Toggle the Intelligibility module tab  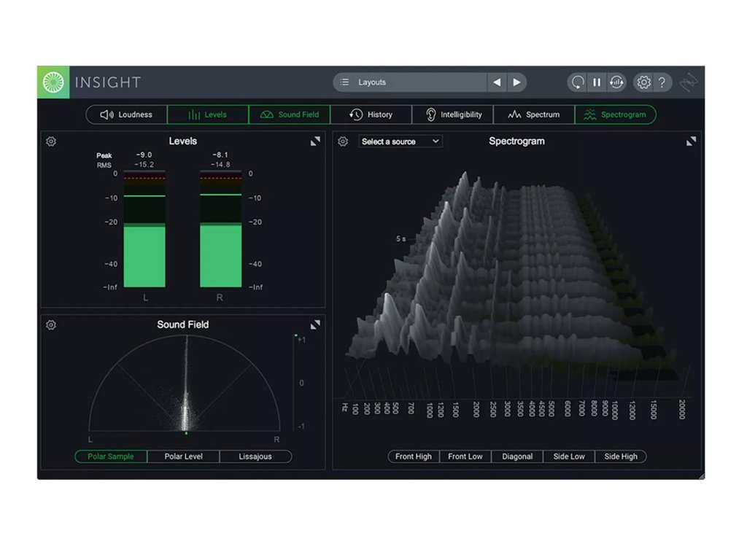(x=452, y=114)
